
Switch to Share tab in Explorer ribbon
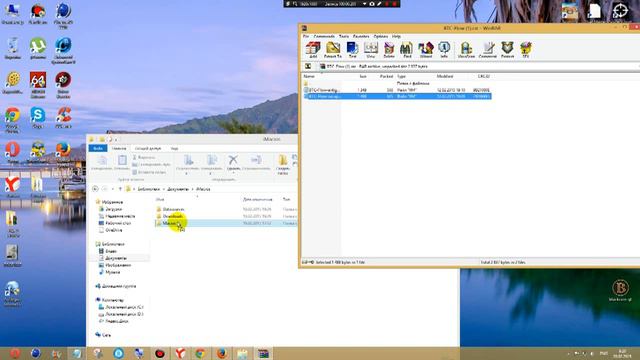point(148,149)
